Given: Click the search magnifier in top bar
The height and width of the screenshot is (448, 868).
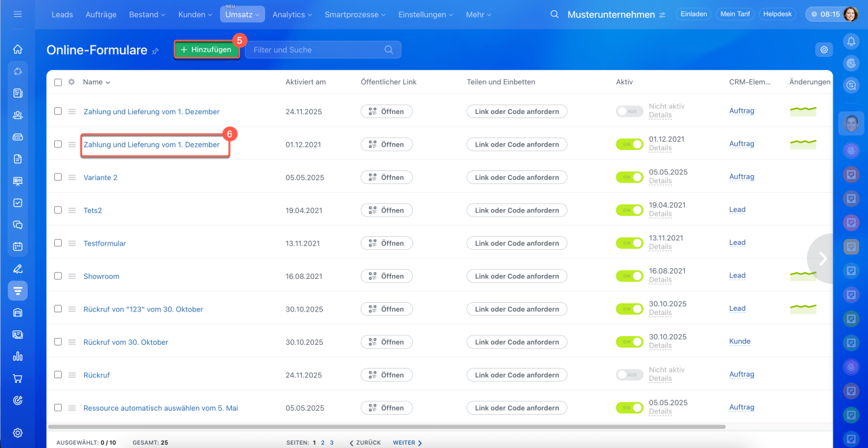Looking at the screenshot, I should (x=555, y=14).
